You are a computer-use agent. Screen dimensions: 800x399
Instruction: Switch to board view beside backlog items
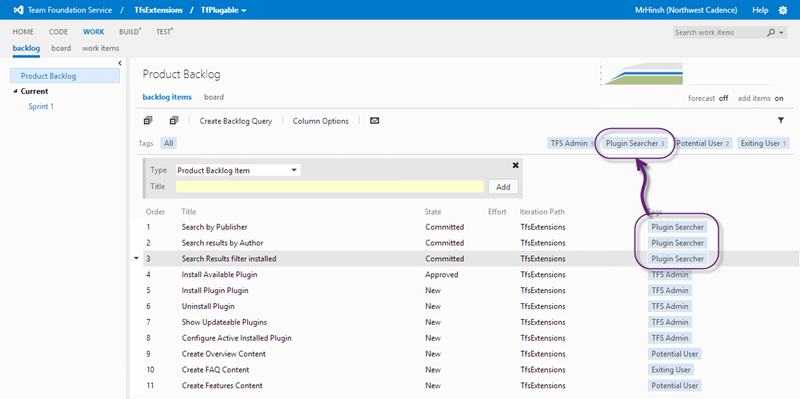pos(214,97)
